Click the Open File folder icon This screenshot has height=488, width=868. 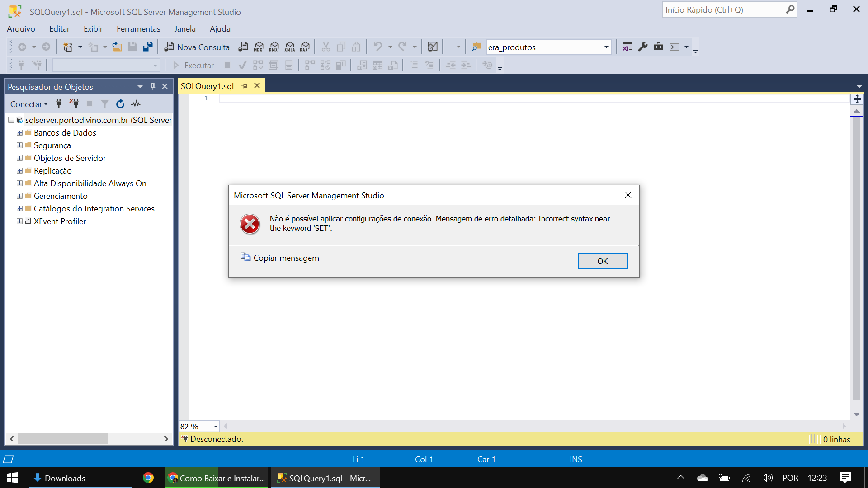pos(117,47)
